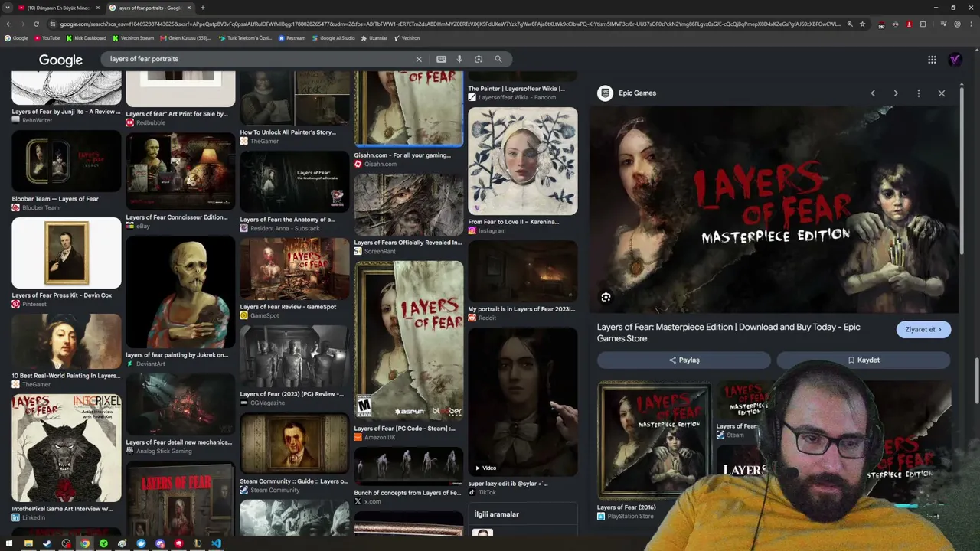Click the Ziyaret et button
This screenshot has height=551, width=980.
(x=923, y=330)
